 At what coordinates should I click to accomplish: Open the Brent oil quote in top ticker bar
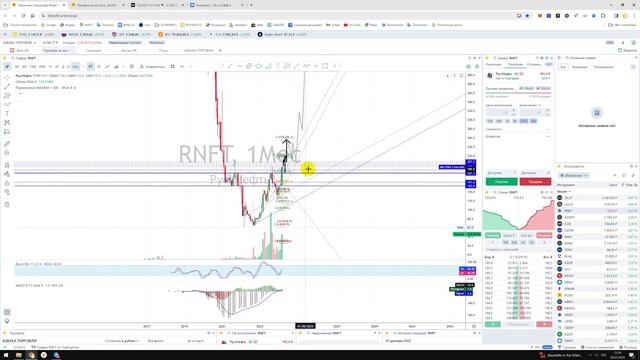point(282,35)
